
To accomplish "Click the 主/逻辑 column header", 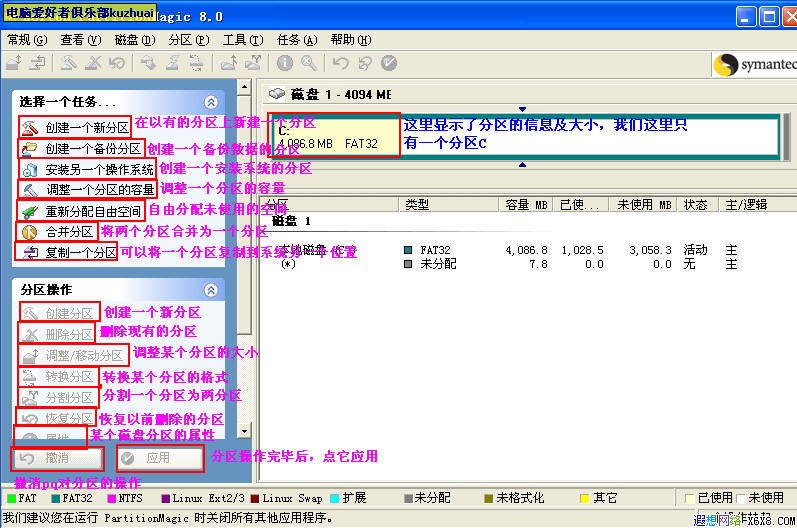I will [x=757, y=204].
